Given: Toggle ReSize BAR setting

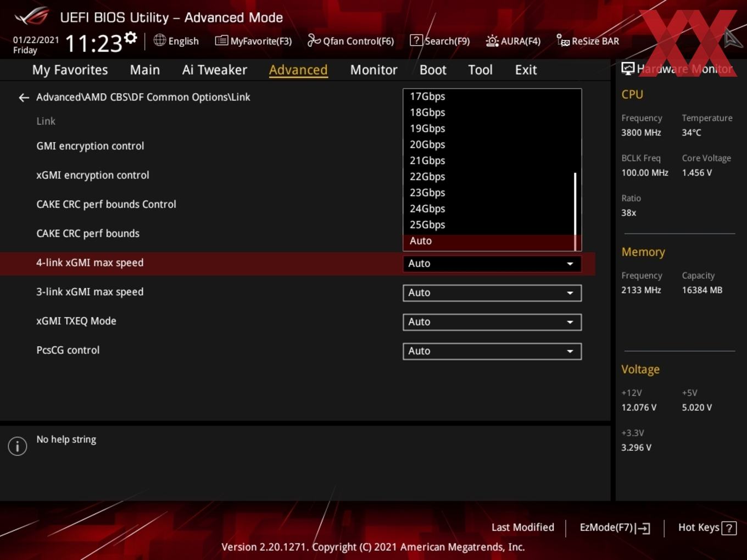Looking at the screenshot, I should pyautogui.click(x=588, y=41).
